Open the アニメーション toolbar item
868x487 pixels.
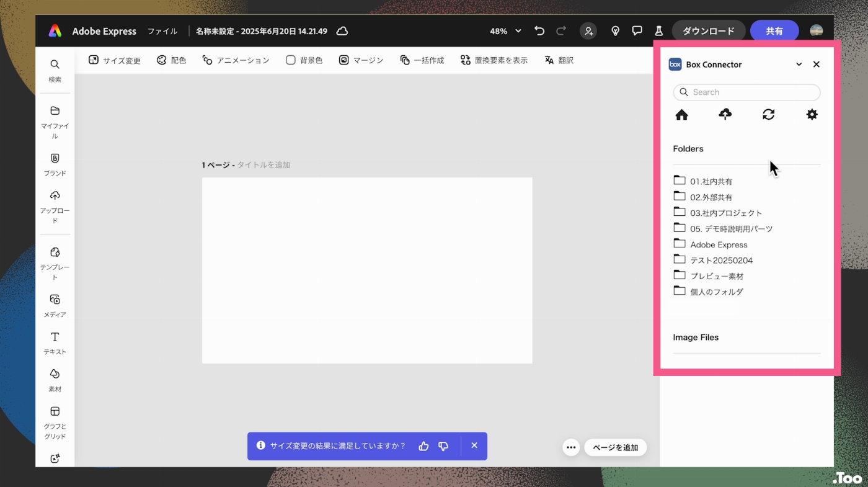[x=236, y=60]
